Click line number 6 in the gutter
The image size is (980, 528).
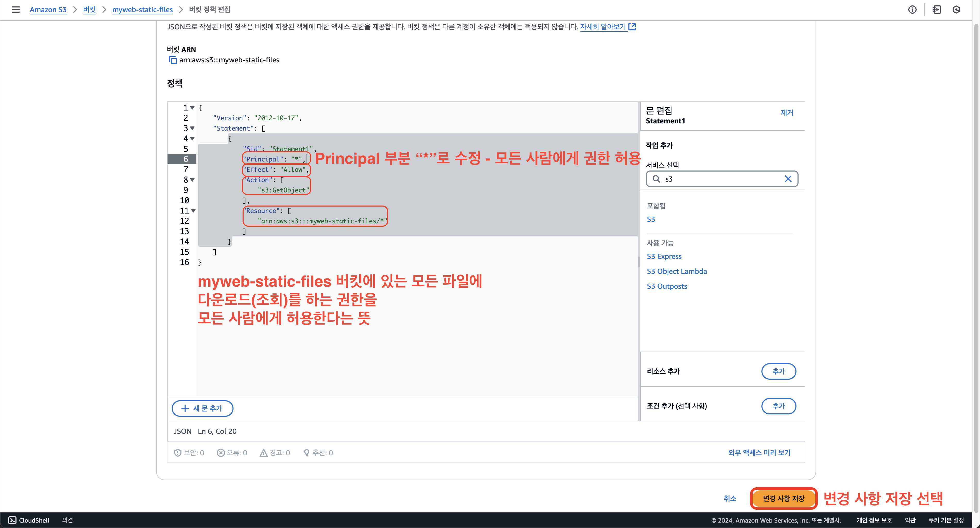[x=186, y=159]
